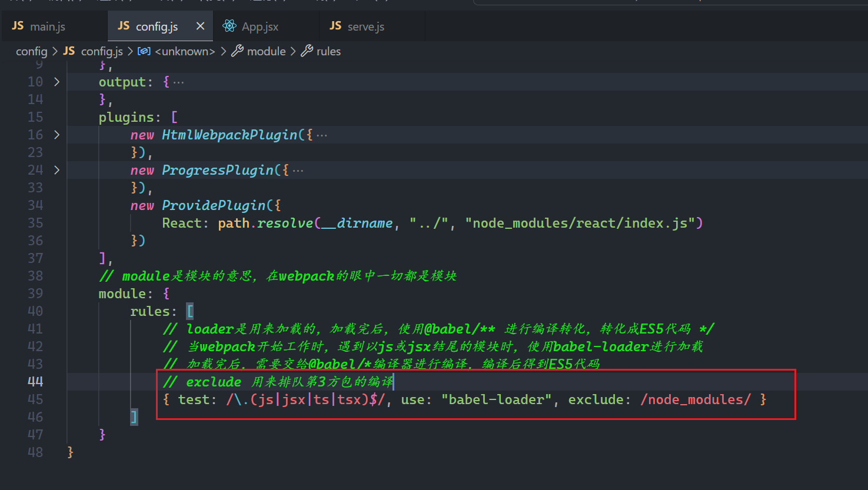Click on ProgressPlugin class name
The width and height of the screenshot is (868, 490).
point(218,170)
